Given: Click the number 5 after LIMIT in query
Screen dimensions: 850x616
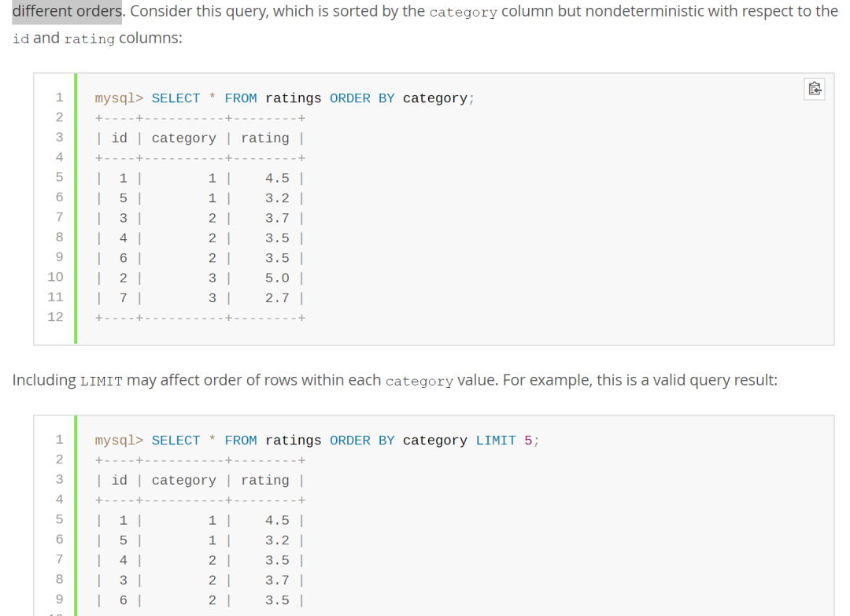Looking at the screenshot, I should coord(528,441).
